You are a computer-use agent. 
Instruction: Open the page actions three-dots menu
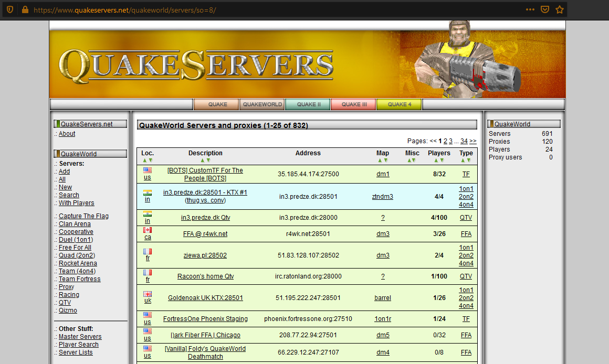pos(530,9)
